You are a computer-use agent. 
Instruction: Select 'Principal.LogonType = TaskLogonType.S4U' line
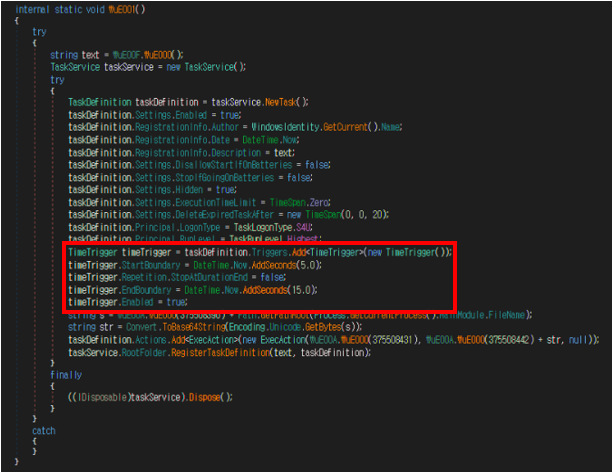[190, 227]
